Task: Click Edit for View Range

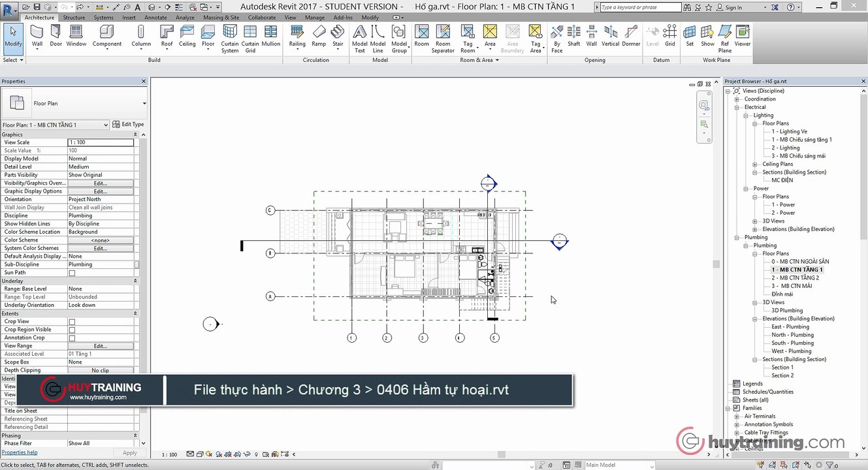Action: point(100,346)
